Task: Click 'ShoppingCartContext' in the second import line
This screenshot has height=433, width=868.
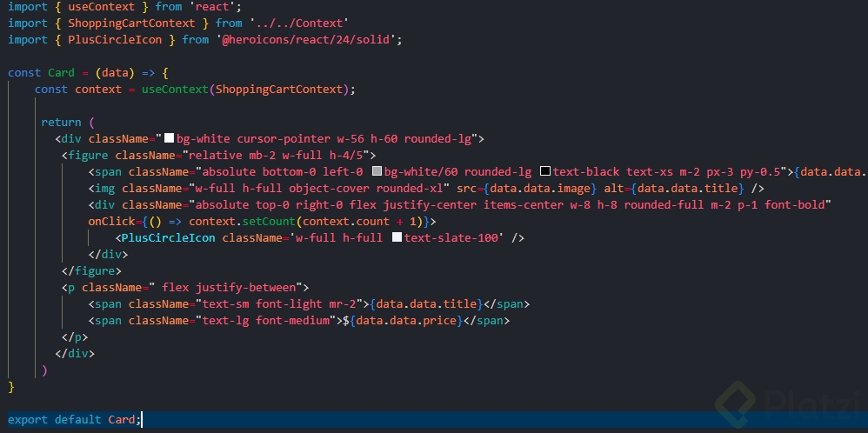Action: click(131, 23)
